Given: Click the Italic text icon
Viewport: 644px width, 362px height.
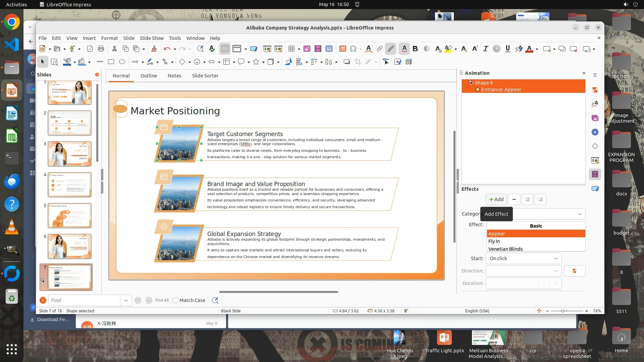Looking at the screenshot, I should [485, 49].
